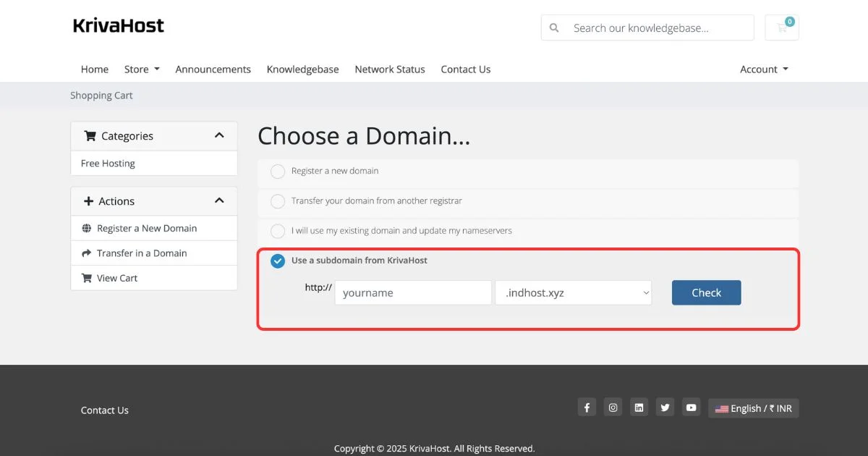Open the shopping cart icon
This screenshot has width=868, height=456.
(x=782, y=28)
